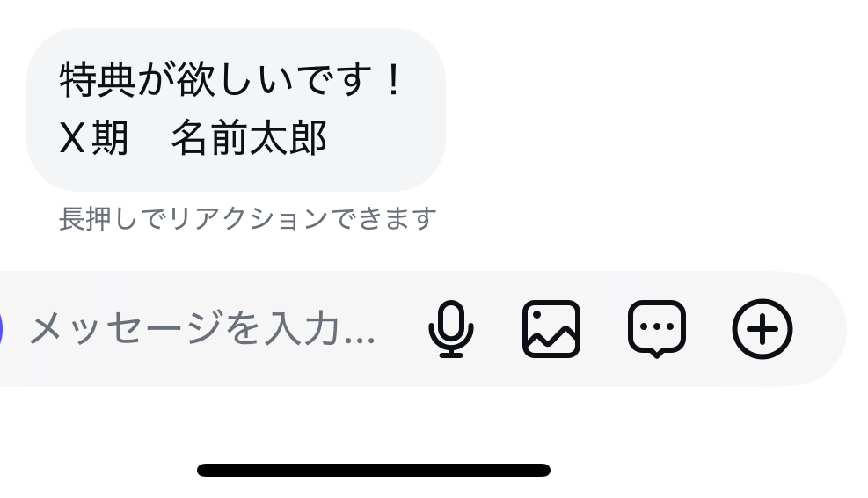Viewport: 868px width, 498px height.
Task: Tap the microphone voice input icon
Action: [450, 329]
